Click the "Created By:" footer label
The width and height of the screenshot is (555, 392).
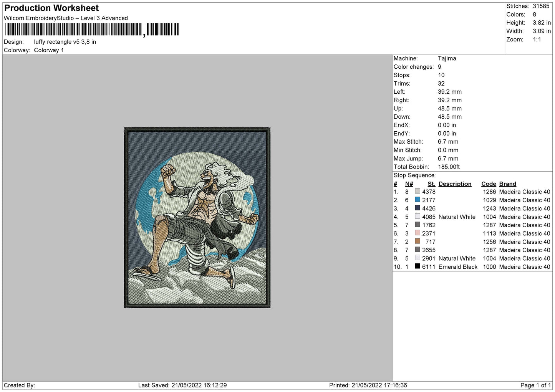19,385
